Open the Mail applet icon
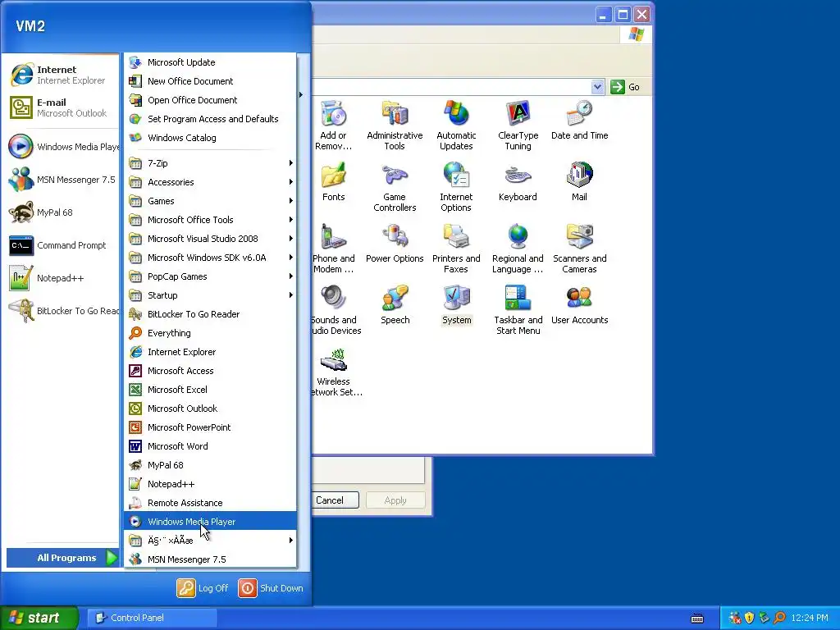 580,181
